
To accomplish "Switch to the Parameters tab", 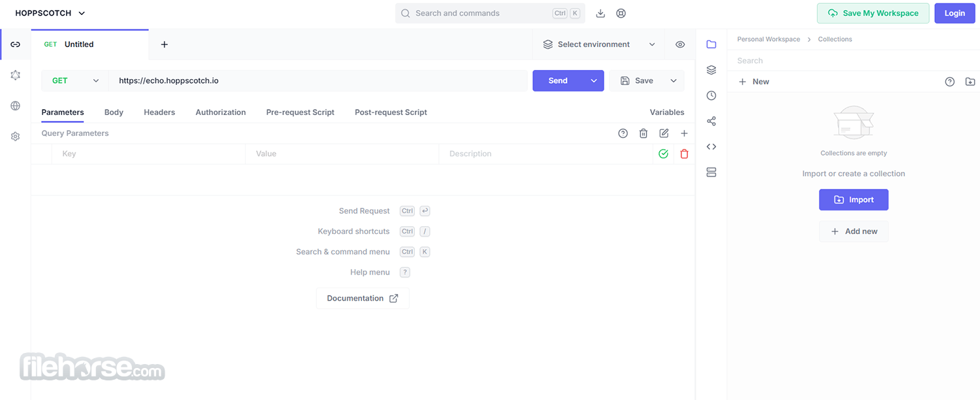I will pos(63,112).
